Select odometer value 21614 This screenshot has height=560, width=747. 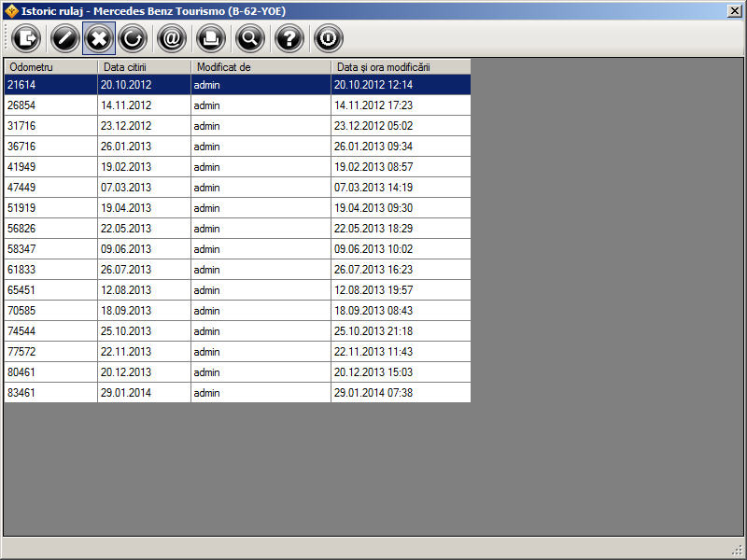[x=21, y=85]
